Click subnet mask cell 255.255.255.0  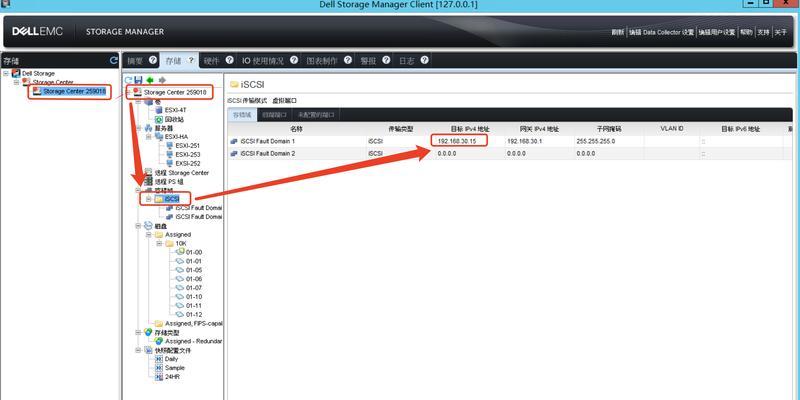(595, 141)
